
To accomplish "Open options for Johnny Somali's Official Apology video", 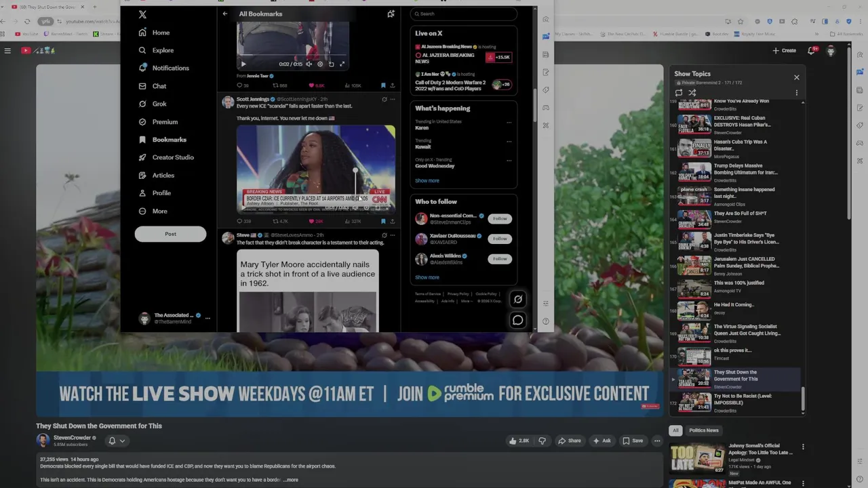I will point(803,447).
